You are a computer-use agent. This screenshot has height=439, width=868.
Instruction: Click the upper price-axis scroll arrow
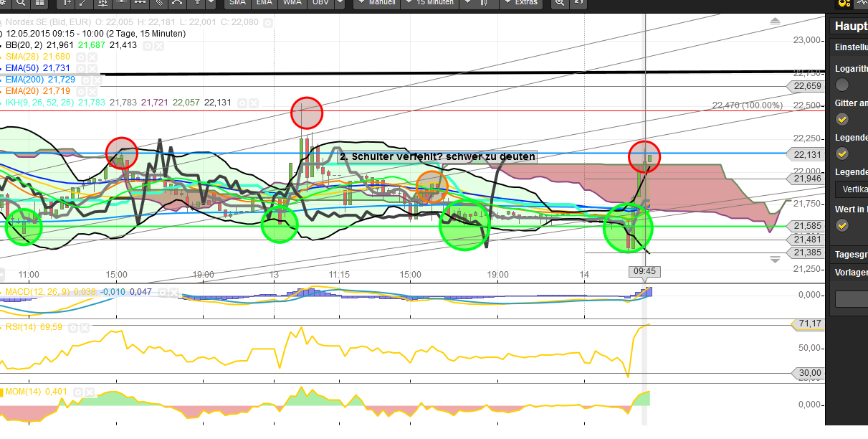point(774,22)
